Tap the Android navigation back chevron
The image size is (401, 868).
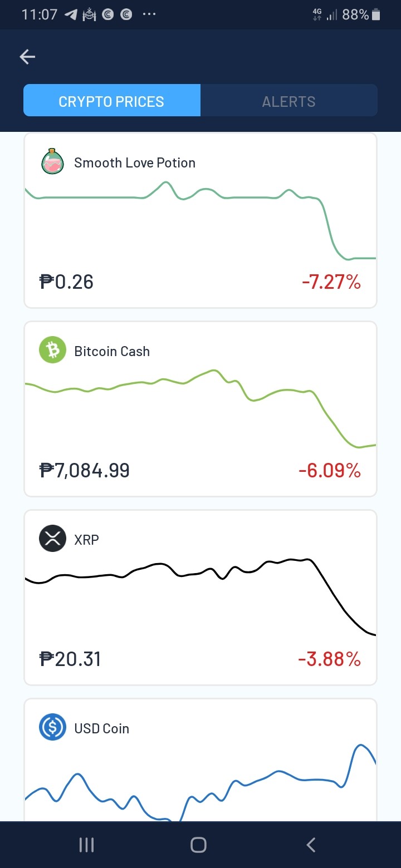coord(311,845)
